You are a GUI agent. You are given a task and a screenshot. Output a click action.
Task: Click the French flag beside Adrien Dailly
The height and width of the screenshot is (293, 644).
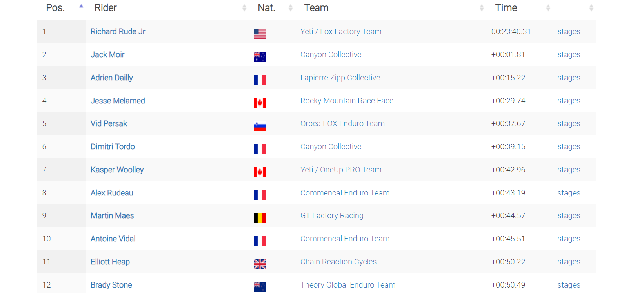click(260, 80)
